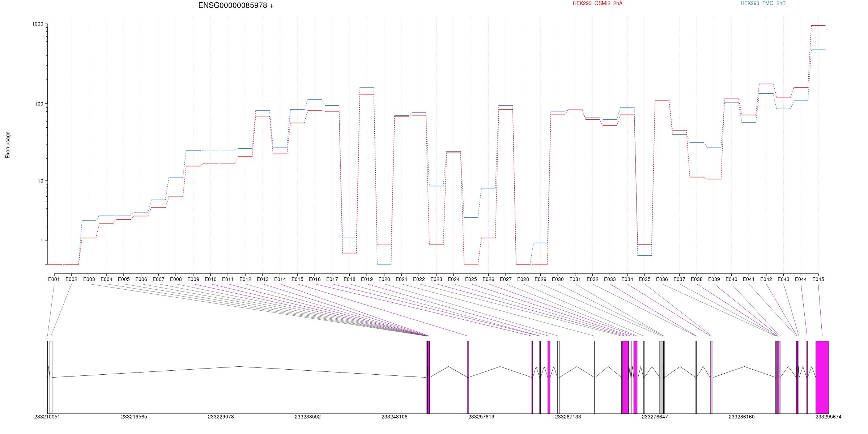Click the y-axis value 1000
The width and height of the screenshot is (868, 434).
(x=38, y=24)
